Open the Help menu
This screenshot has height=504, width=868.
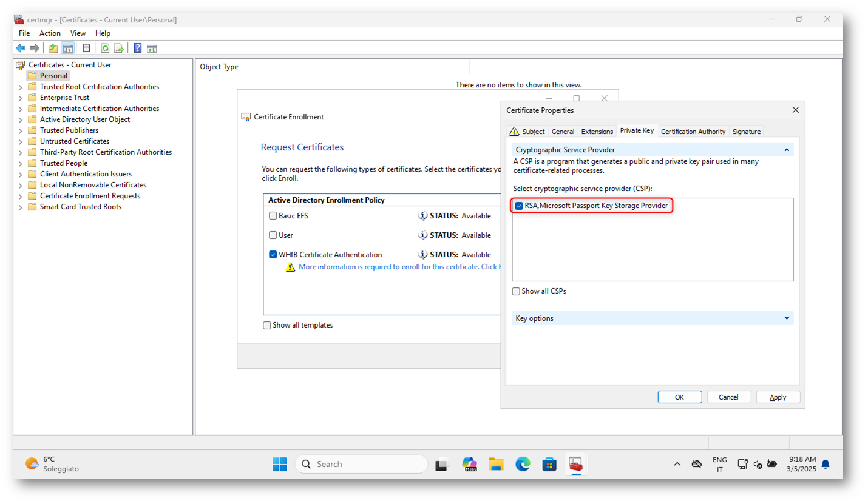click(103, 33)
